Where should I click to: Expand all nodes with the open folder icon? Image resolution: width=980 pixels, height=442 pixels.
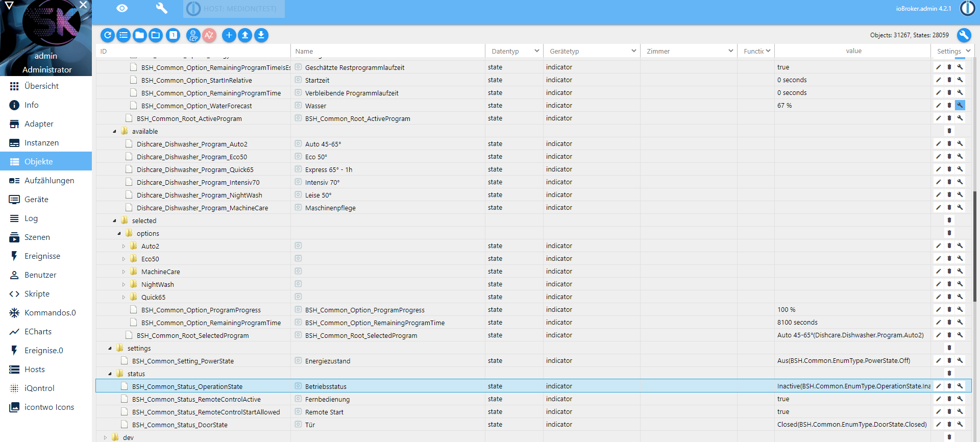pyautogui.click(x=156, y=35)
